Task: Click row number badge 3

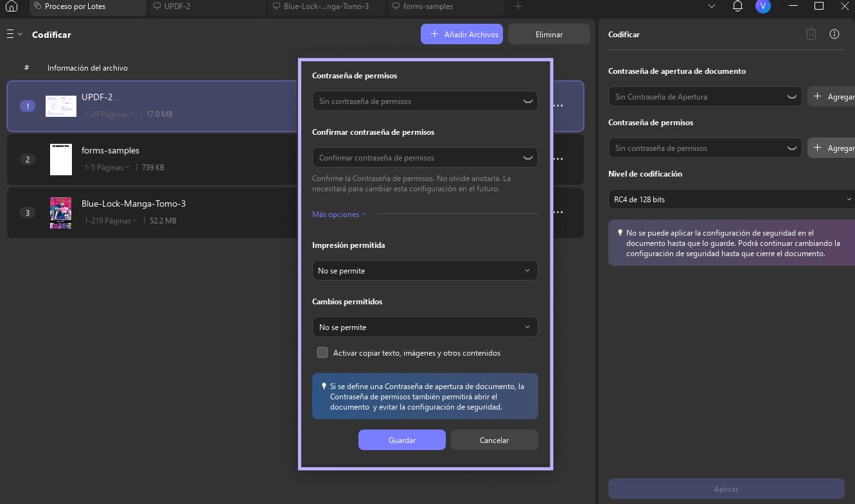Action: click(x=27, y=213)
